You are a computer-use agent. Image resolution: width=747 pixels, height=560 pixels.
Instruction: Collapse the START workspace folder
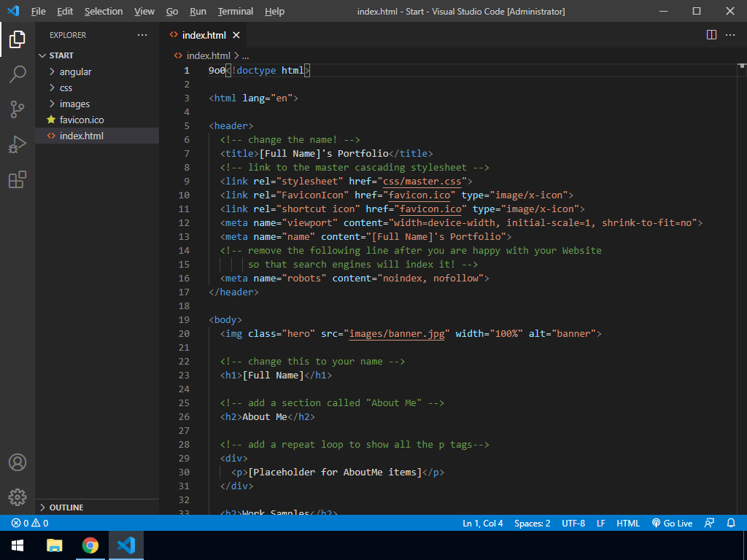tap(61, 55)
